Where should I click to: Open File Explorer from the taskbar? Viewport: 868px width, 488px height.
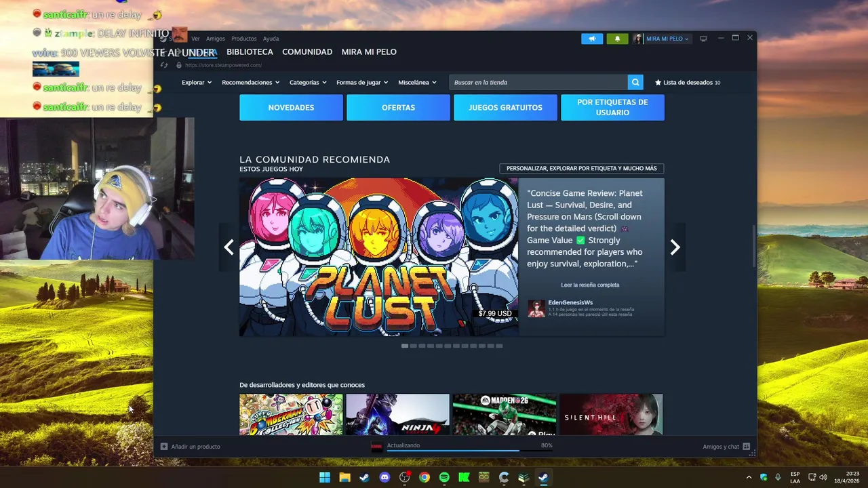(x=344, y=477)
